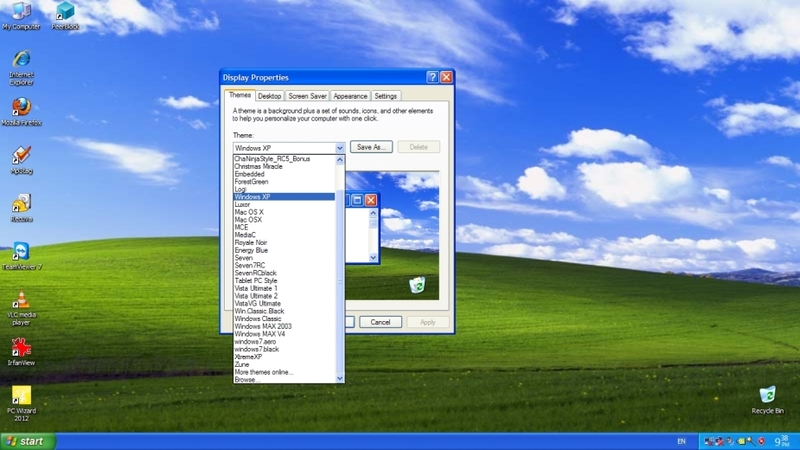
Task: Pick the Logi theme from list
Action: click(284, 189)
